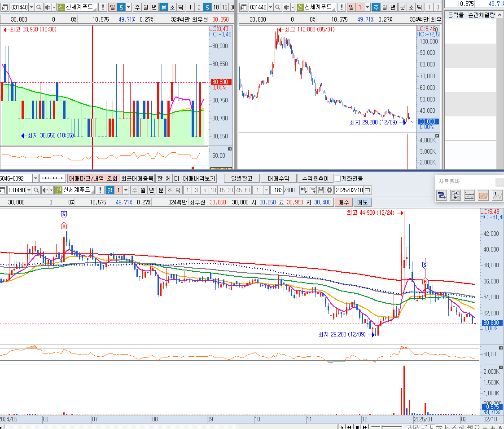Select 월 (month) period in bottom chart toolbar
Screen dimensions: 504x429
pos(143,190)
